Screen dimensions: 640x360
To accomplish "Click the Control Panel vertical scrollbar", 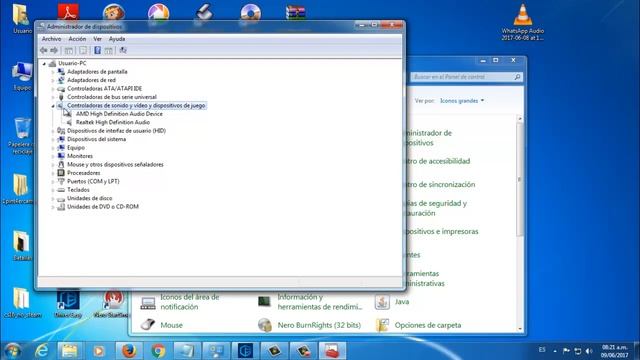I will (x=520, y=180).
